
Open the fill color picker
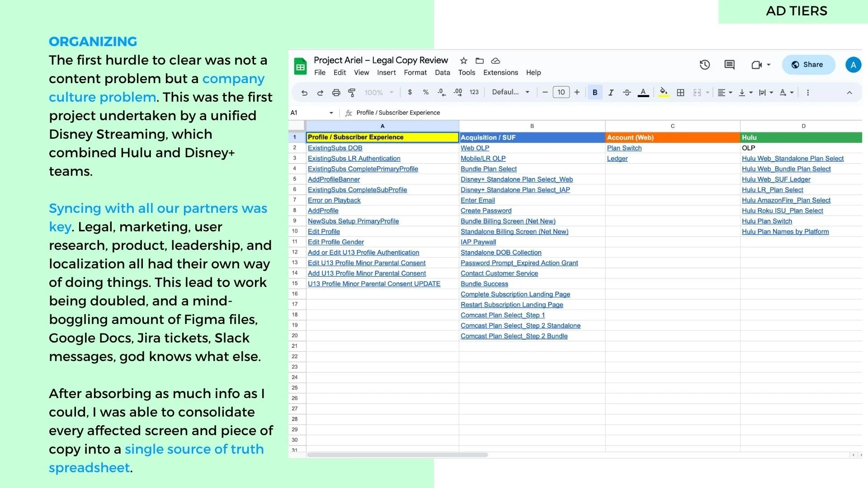(x=663, y=93)
